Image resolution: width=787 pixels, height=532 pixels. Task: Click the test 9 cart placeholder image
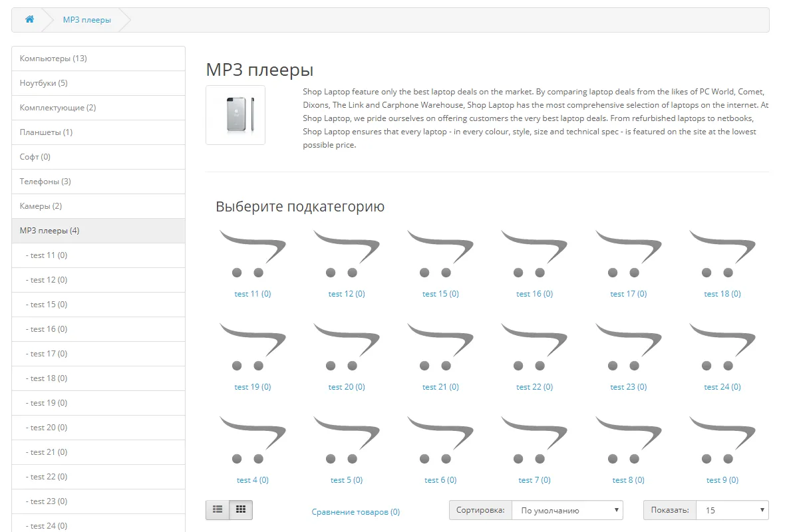click(722, 440)
